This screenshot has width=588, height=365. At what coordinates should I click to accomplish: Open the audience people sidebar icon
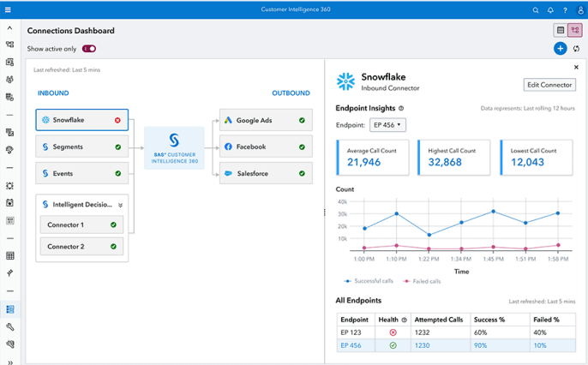pyautogui.click(x=10, y=79)
